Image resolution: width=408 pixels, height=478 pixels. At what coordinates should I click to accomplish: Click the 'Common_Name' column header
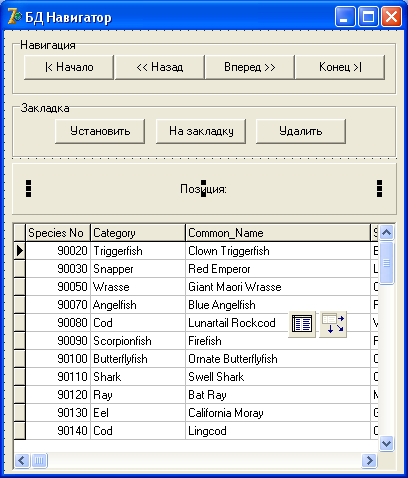[x=278, y=233]
